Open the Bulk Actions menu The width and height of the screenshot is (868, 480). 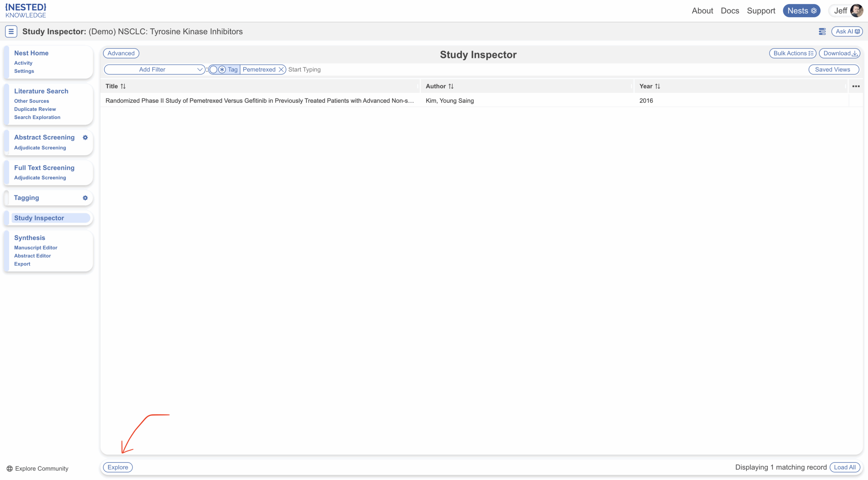pos(792,53)
